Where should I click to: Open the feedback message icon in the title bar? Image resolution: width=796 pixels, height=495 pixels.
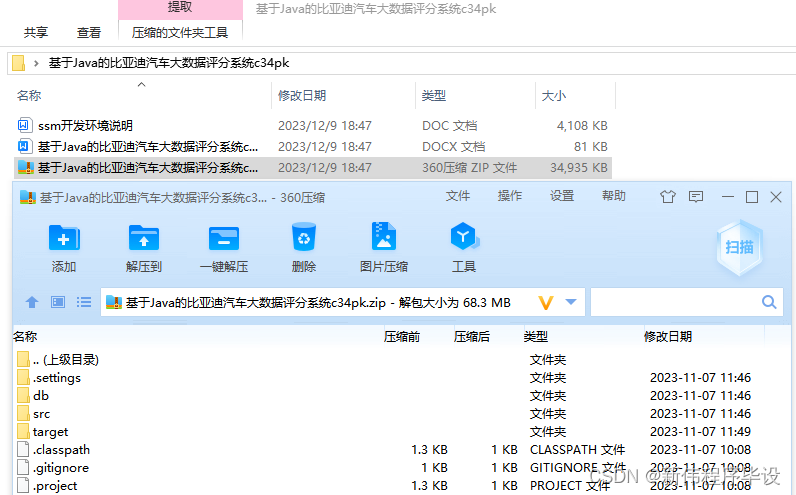click(x=696, y=196)
